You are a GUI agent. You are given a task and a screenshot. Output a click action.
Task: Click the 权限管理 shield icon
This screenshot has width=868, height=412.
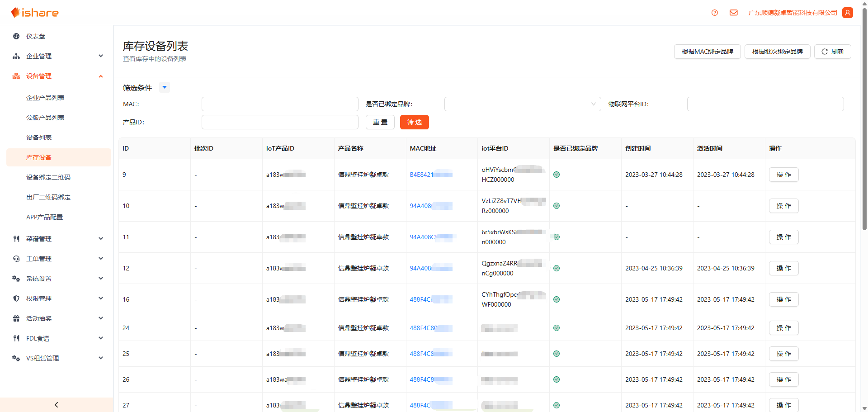point(16,298)
